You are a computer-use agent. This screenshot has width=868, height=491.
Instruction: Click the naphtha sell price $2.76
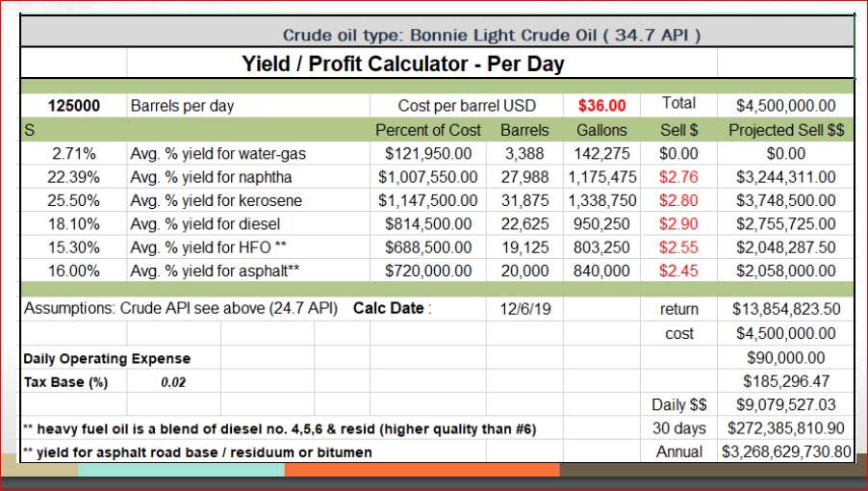[679, 177]
